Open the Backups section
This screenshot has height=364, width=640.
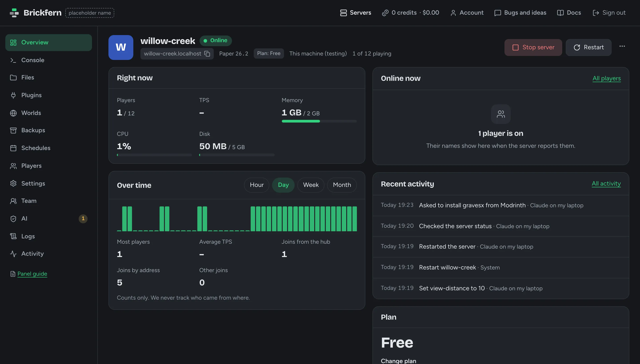[x=49, y=130]
